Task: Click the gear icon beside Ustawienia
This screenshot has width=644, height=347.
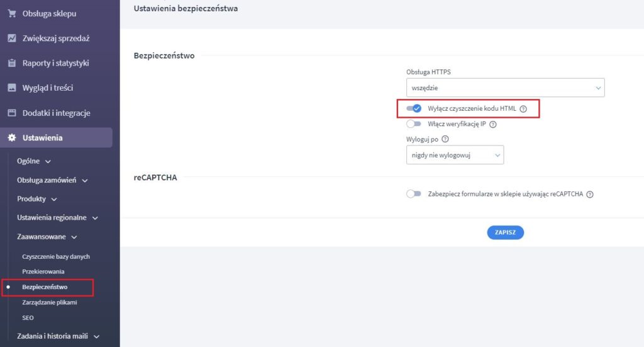Action: coord(11,138)
